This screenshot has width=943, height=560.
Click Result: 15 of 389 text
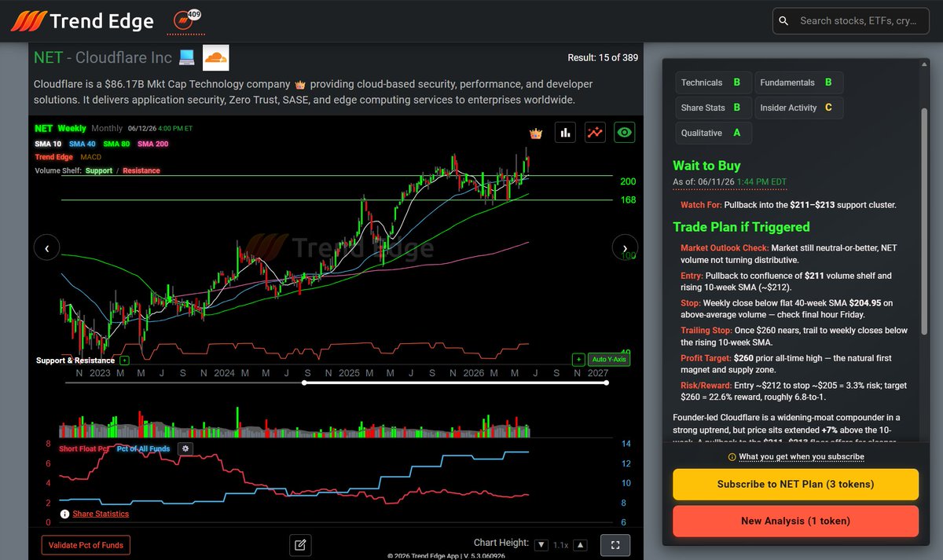(603, 57)
